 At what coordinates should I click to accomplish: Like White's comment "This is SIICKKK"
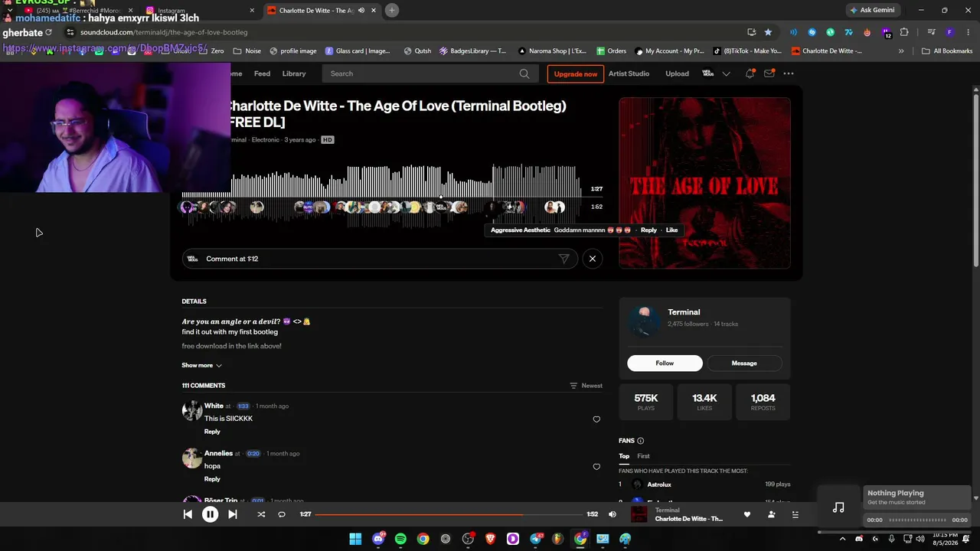[x=596, y=419]
